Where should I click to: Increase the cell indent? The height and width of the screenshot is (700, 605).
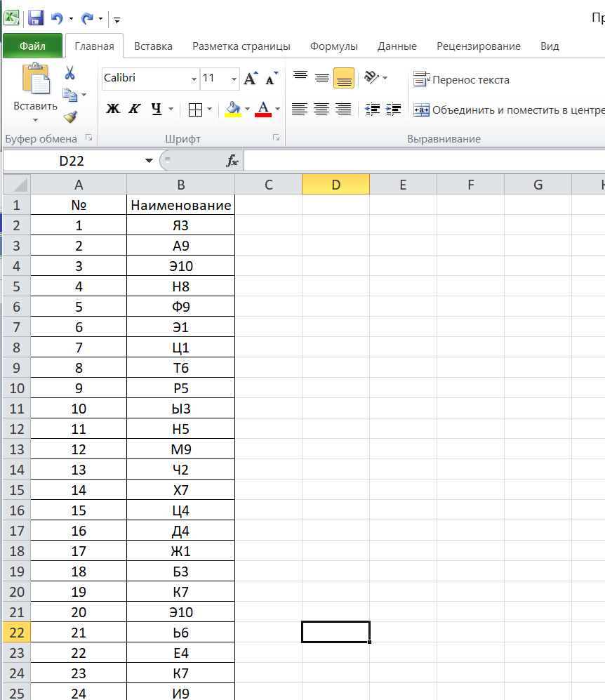pos(394,109)
